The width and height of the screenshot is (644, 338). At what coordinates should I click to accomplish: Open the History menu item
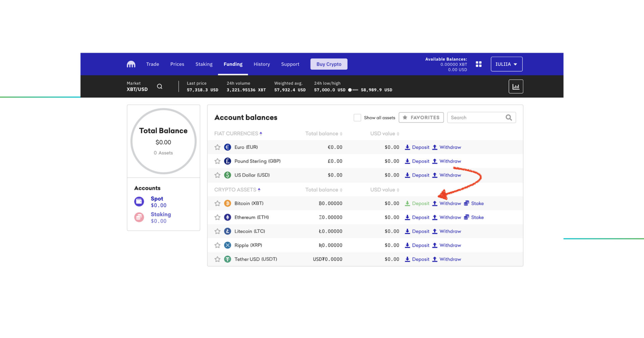pos(262,64)
